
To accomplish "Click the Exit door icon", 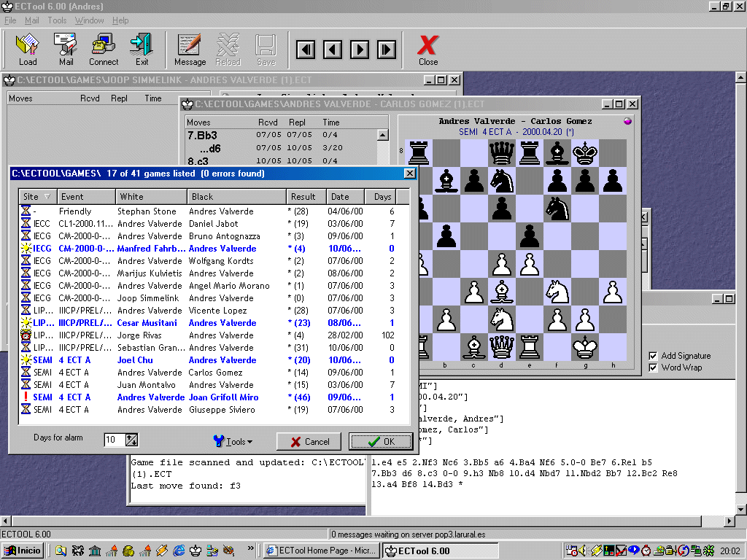I will pyautogui.click(x=142, y=50).
